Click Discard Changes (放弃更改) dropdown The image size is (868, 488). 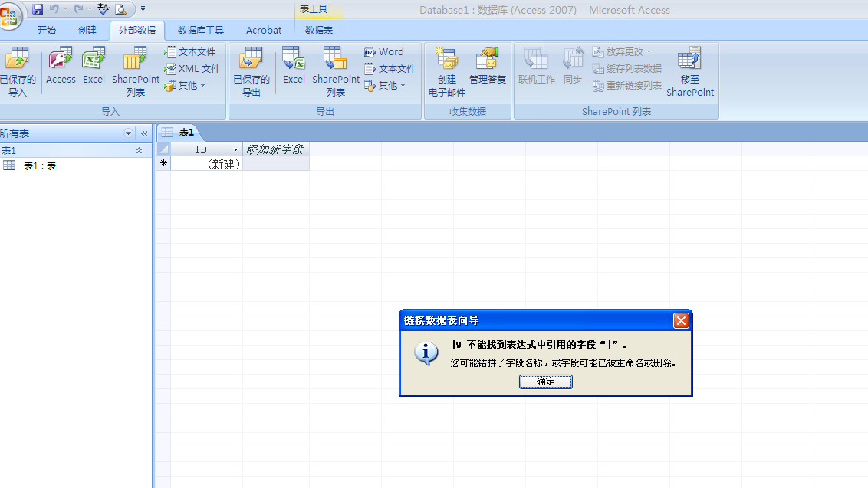click(x=622, y=52)
